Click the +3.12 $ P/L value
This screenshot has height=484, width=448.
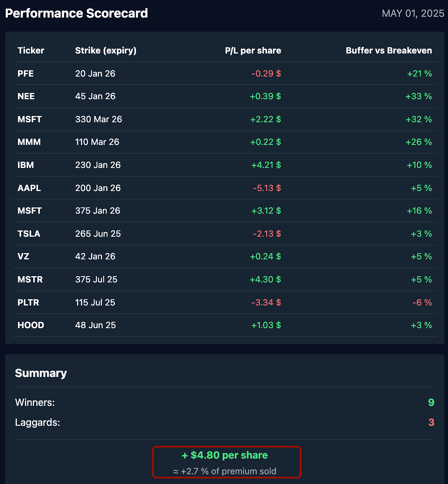[266, 211]
